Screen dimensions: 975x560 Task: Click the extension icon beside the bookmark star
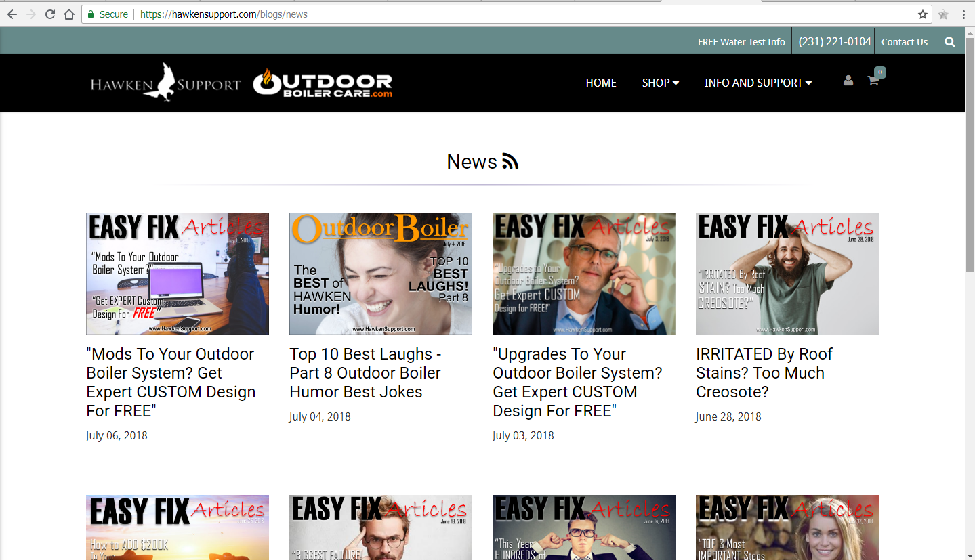pyautogui.click(x=943, y=14)
